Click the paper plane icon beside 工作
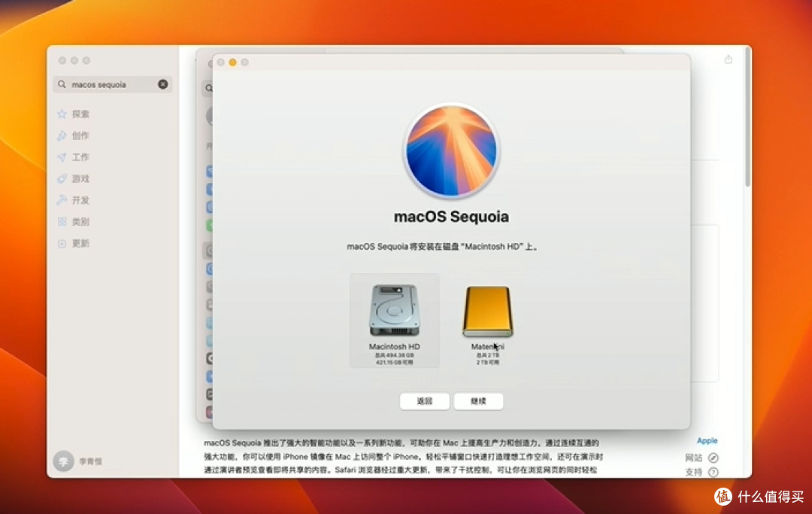812x514 pixels. click(62, 157)
